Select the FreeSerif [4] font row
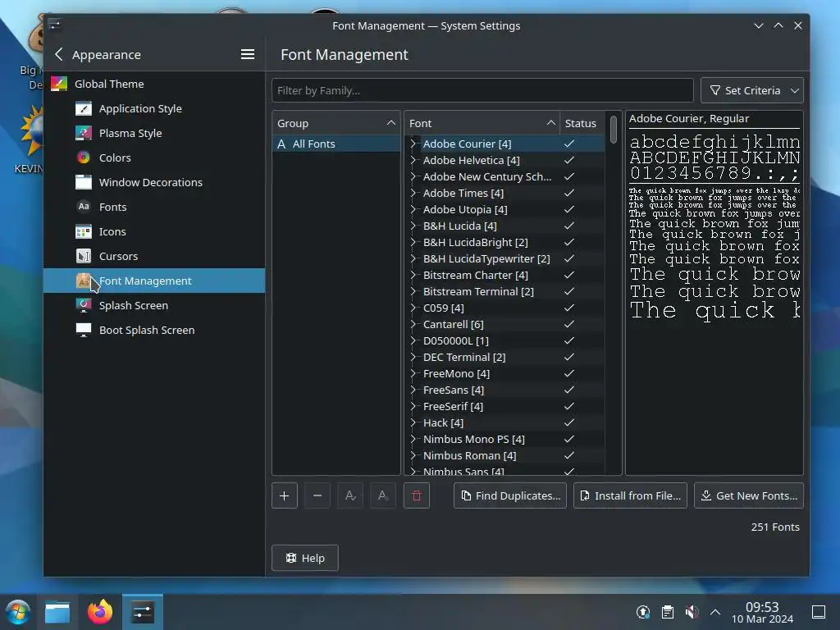Image resolution: width=840 pixels, height=630 pixels. (504, 406)
